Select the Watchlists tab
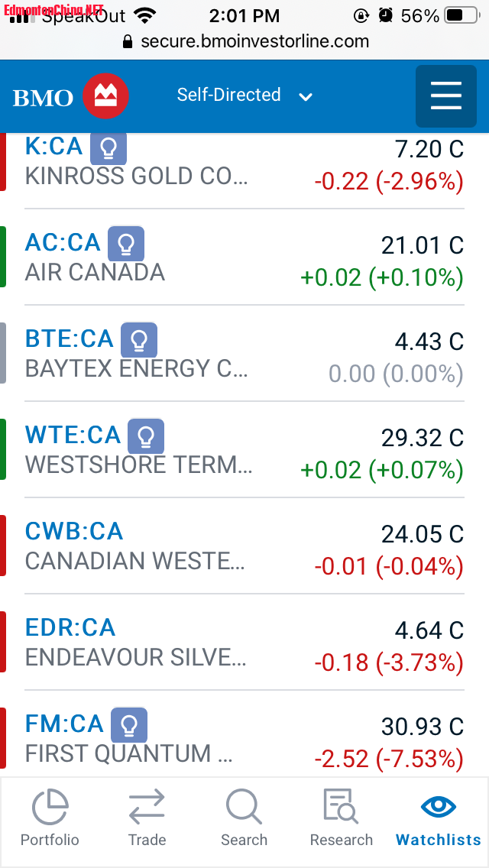Image resolution: width=489 pixels, height=868 pixels. (x=439, y=818)
